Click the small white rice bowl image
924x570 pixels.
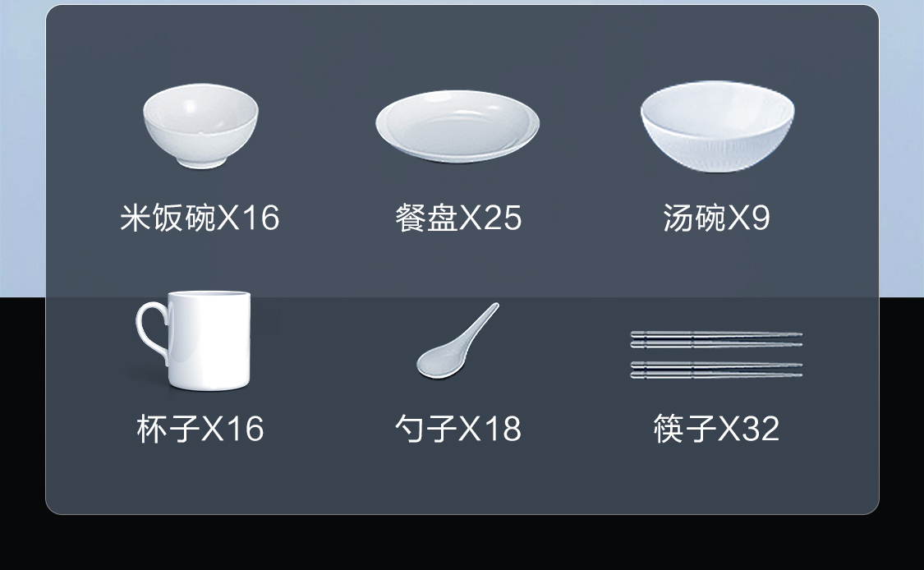coord(200,126)
